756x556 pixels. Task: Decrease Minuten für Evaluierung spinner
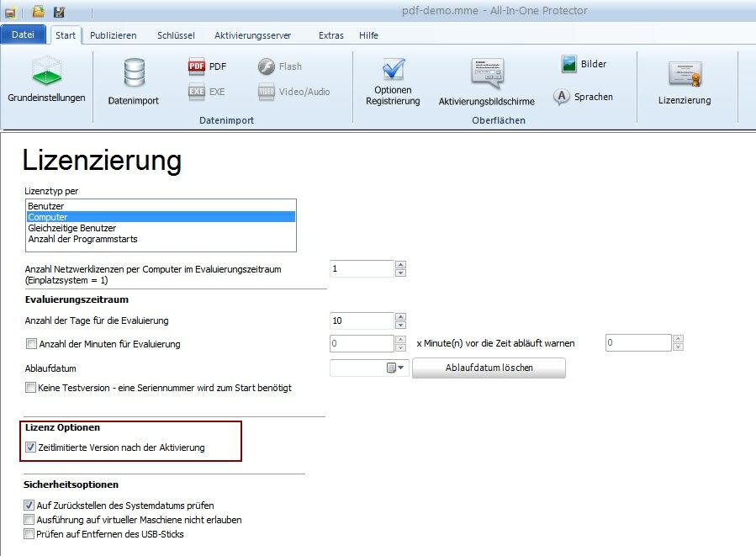pyautogui.click(x=400, y=347)
